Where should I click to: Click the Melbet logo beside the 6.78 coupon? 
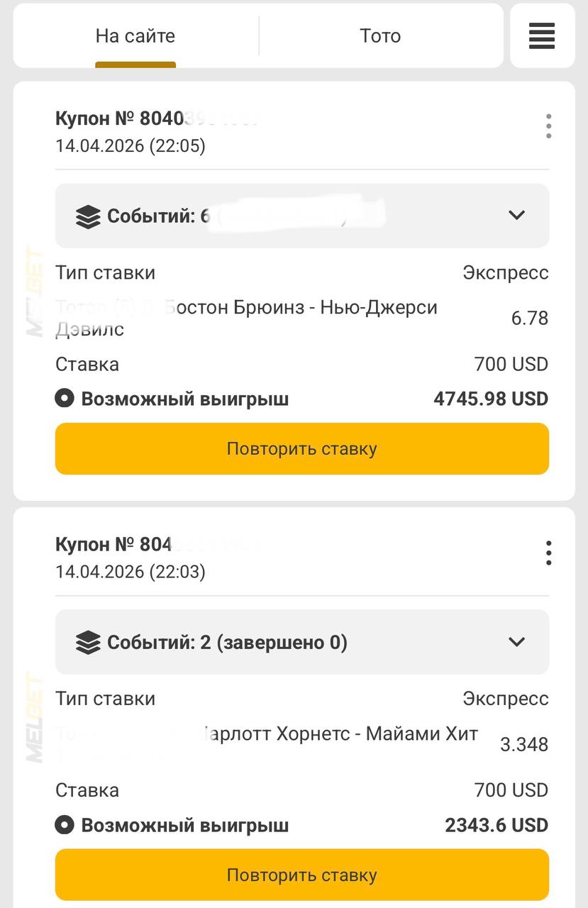coord(34,292)
